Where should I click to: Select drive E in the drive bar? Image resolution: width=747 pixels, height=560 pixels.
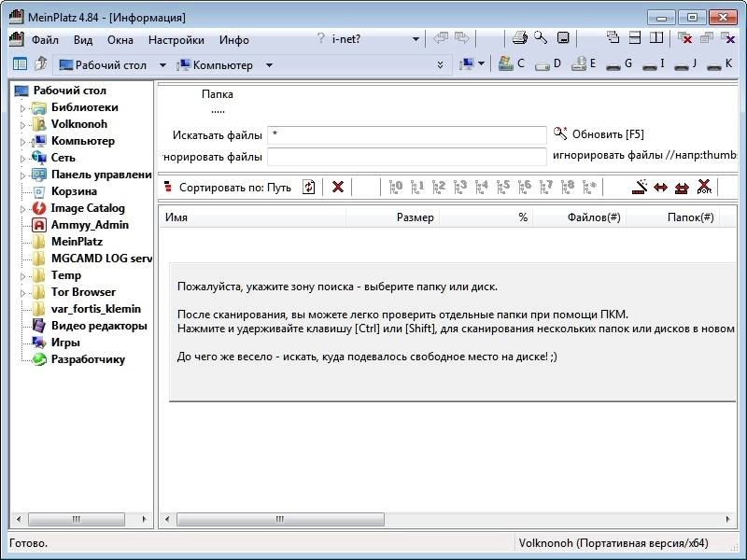pyautogui.click(x=584, y=63)
